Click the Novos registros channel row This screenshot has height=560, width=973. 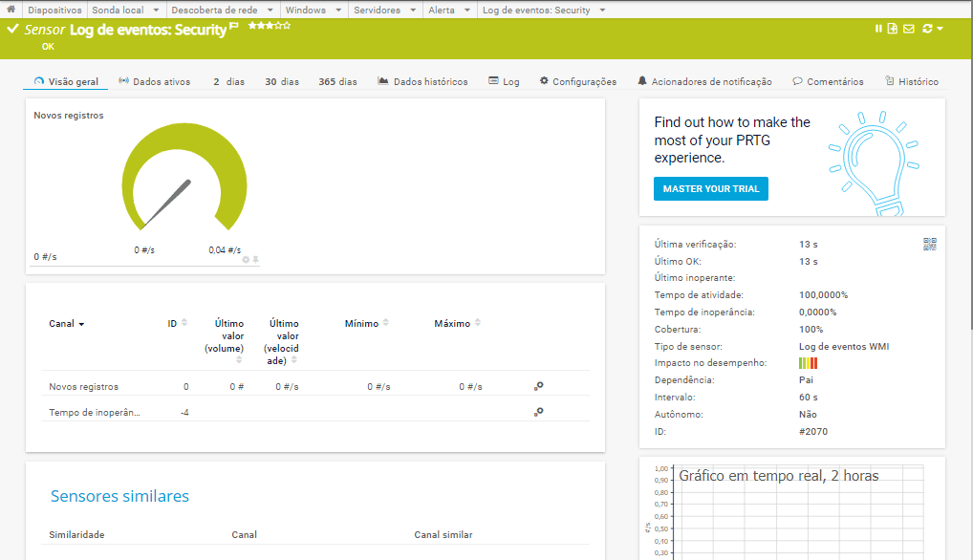coord(315,386)
